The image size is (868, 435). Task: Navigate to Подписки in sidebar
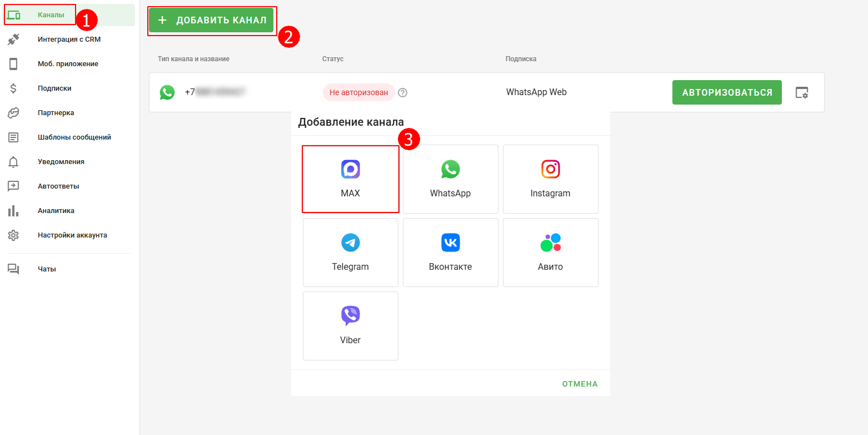[x=54, y=88]
